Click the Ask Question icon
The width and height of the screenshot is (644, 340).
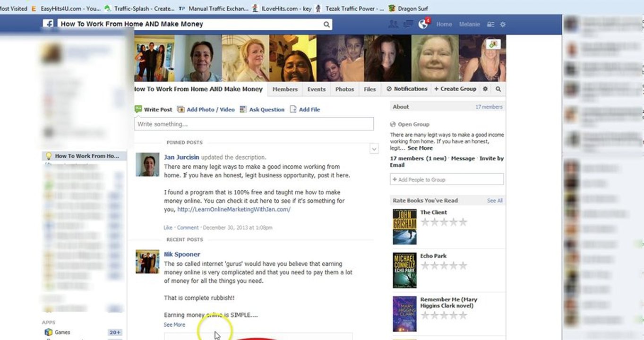coord(243,109)
